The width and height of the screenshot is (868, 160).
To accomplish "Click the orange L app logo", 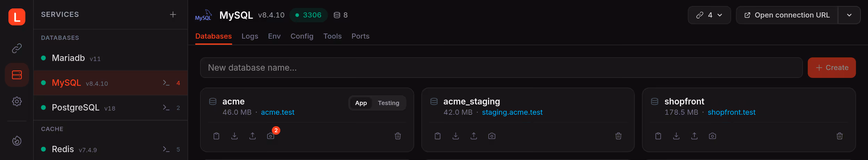I will click(17, 17).
